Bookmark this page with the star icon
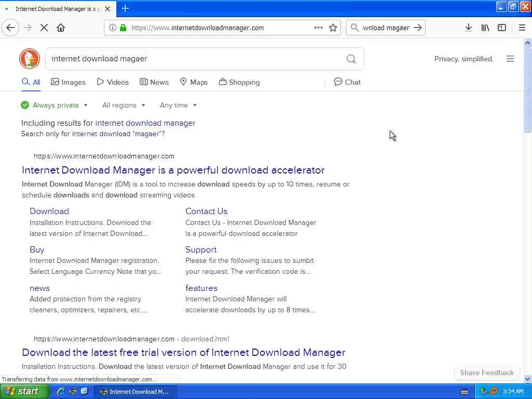Screen dimensions: 532x399 [x=333, y=28]
